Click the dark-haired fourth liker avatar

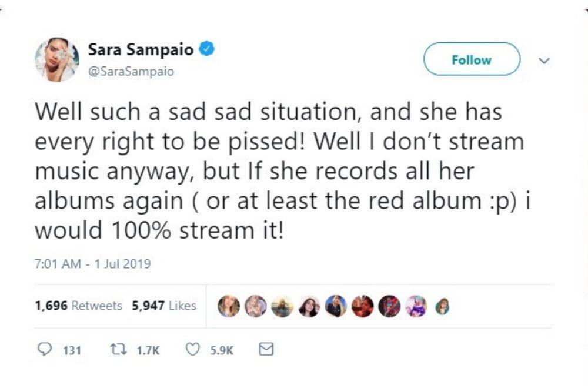click(x=309, y=306)
